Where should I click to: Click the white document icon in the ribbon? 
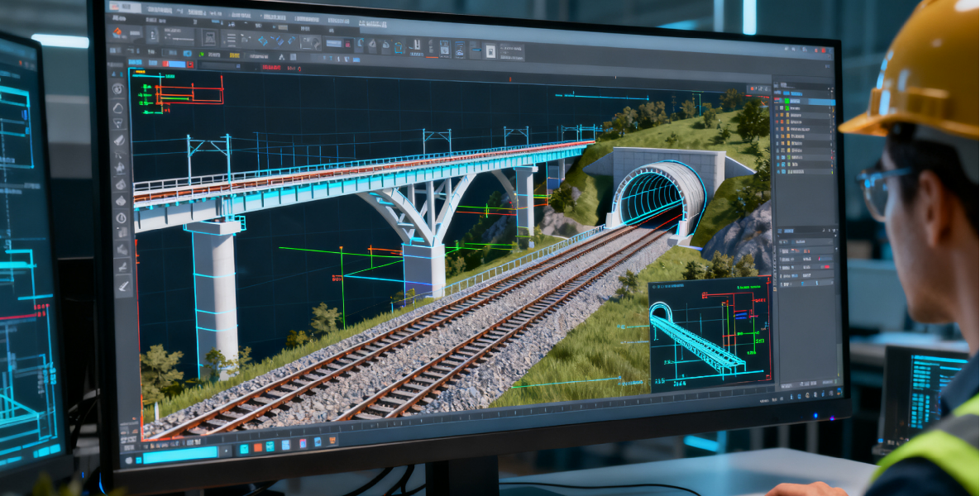pyautogui.click(x=489, y=50)
